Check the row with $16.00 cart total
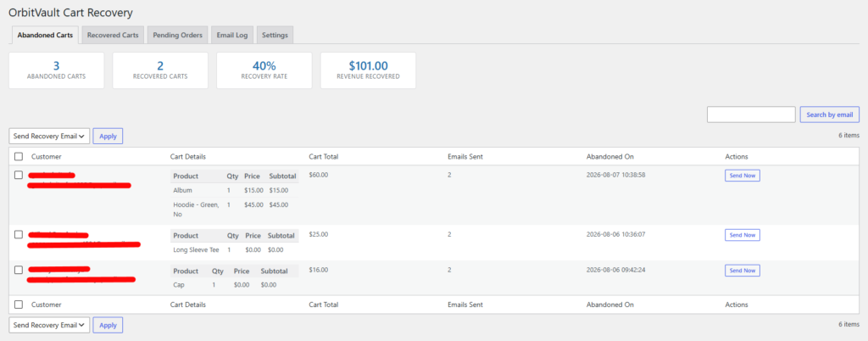Image resolution: width=868 pixels, height=341 pixels. coord(19,270)
